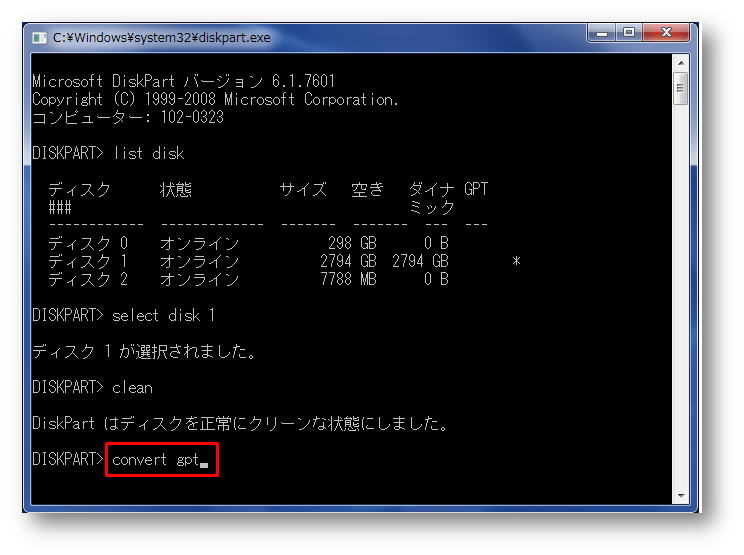Click the "clean" command text
Screen dimensions: 744x555
pyautogui.click(x=132, y=388)
